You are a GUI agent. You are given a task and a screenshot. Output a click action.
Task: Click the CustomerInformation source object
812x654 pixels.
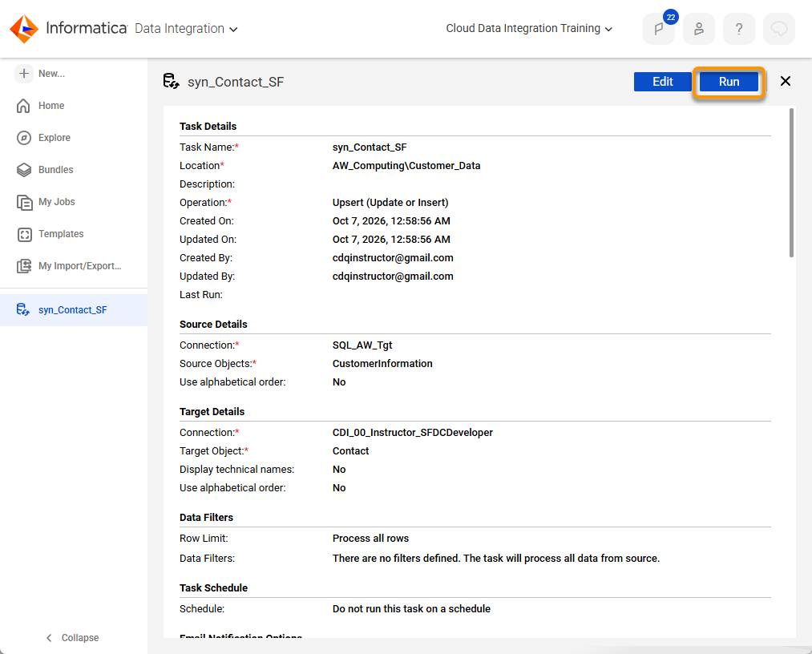tap(382, 364)
